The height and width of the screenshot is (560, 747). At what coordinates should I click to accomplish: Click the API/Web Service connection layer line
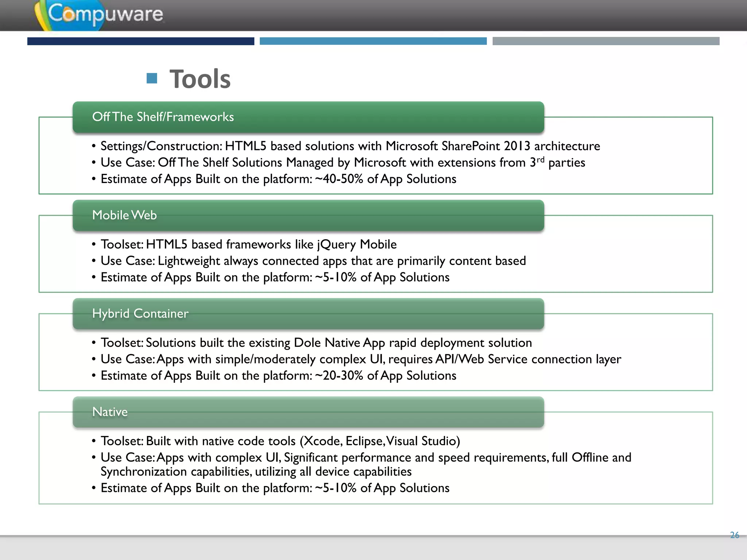click(x=356, y=359)
